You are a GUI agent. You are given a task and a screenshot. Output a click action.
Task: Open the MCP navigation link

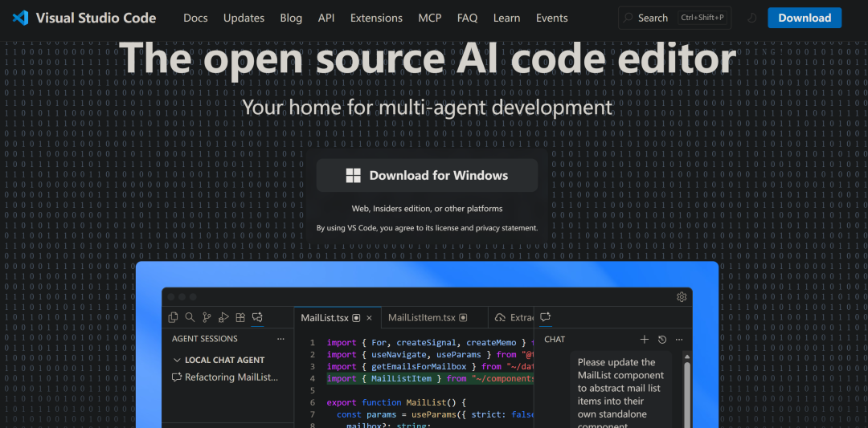pos(430,18)
